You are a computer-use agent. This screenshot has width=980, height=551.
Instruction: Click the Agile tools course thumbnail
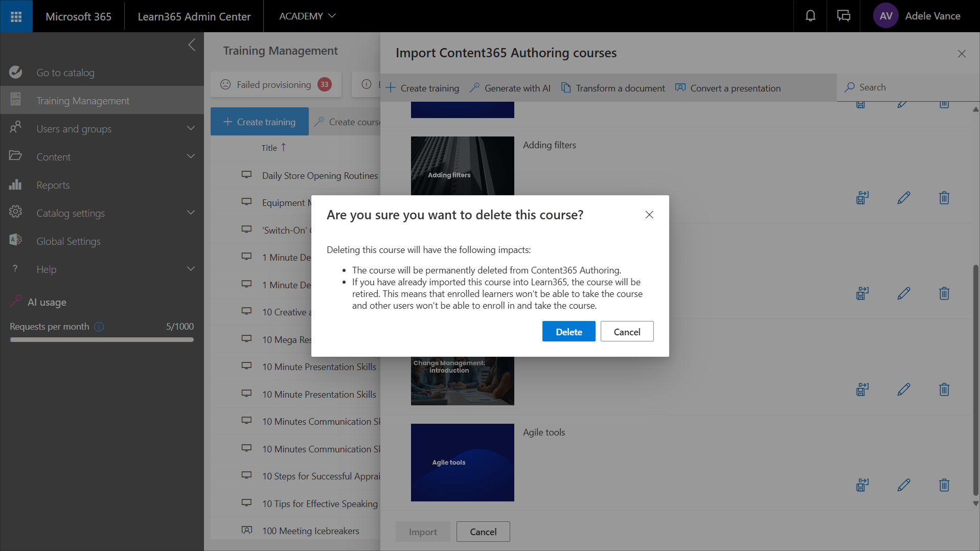(462, 462)
